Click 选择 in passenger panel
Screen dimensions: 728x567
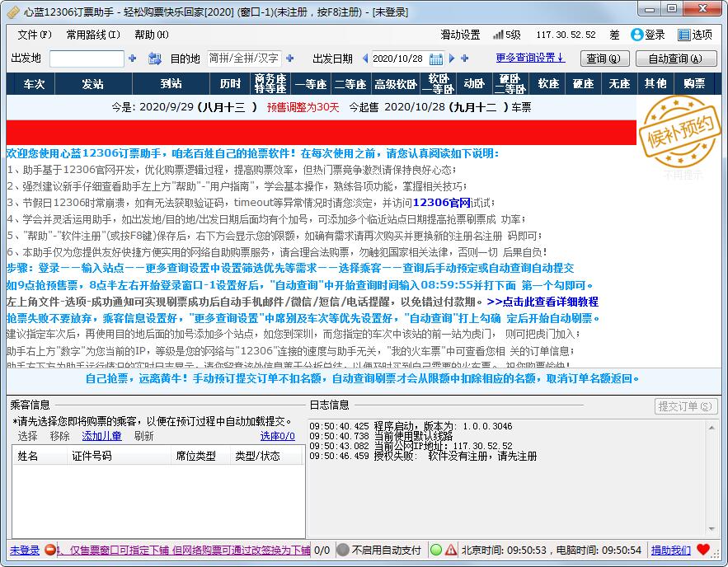click(27, 436)
